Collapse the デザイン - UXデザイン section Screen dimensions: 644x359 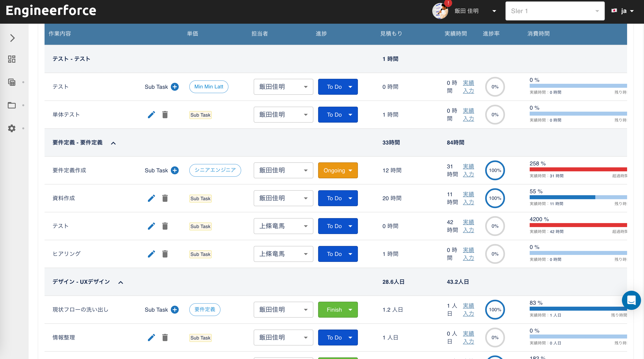121,282
